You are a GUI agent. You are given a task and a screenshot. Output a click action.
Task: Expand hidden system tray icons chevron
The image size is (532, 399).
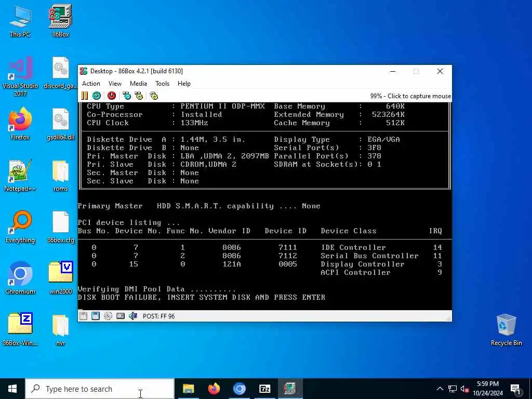coord(440,389)
